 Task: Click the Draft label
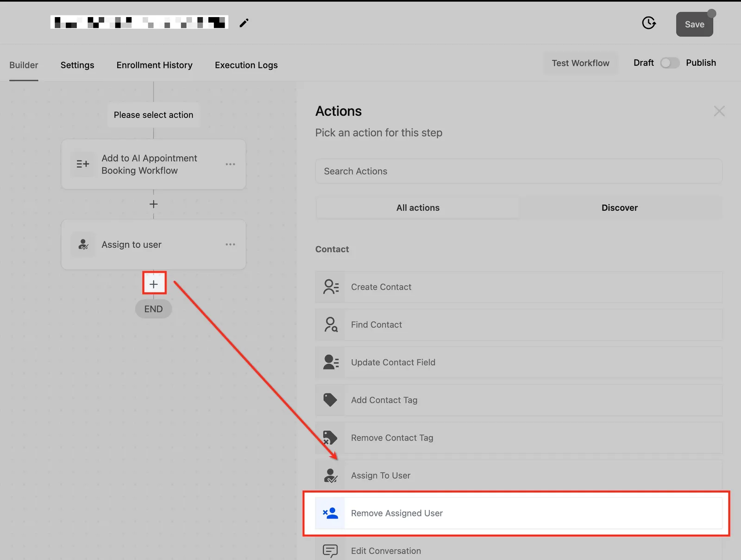(643, 63)
